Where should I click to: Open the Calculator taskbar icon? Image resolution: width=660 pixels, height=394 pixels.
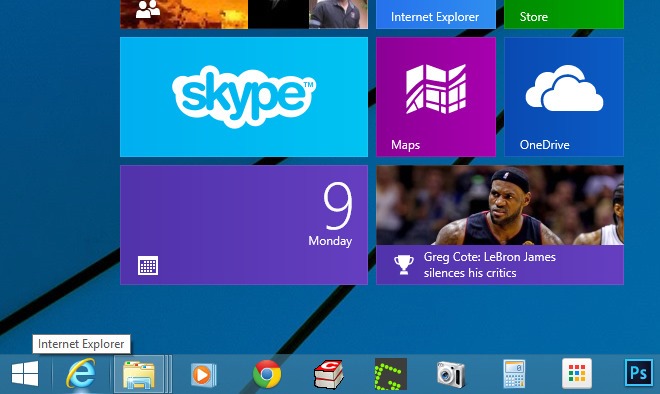(x=514, y=374)
